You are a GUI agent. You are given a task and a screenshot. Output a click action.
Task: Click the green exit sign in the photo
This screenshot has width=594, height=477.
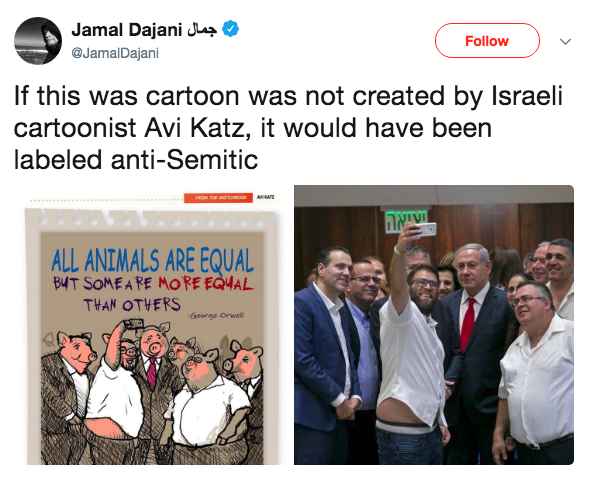(406, 220)
